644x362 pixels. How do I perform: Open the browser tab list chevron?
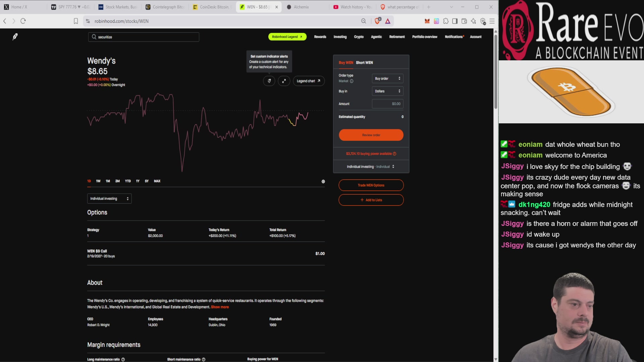451,7
